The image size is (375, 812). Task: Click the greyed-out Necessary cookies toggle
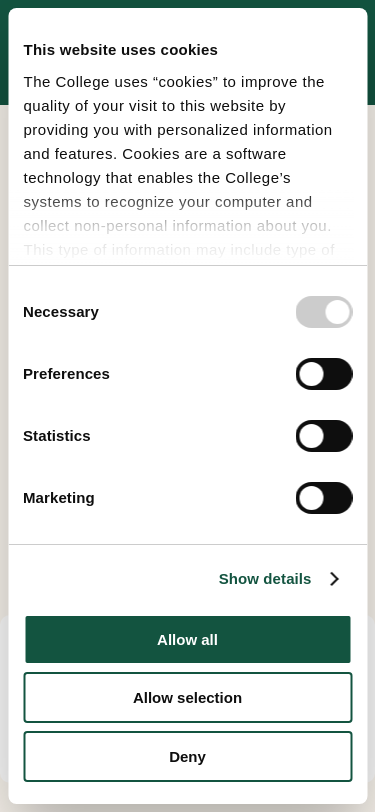324,312
